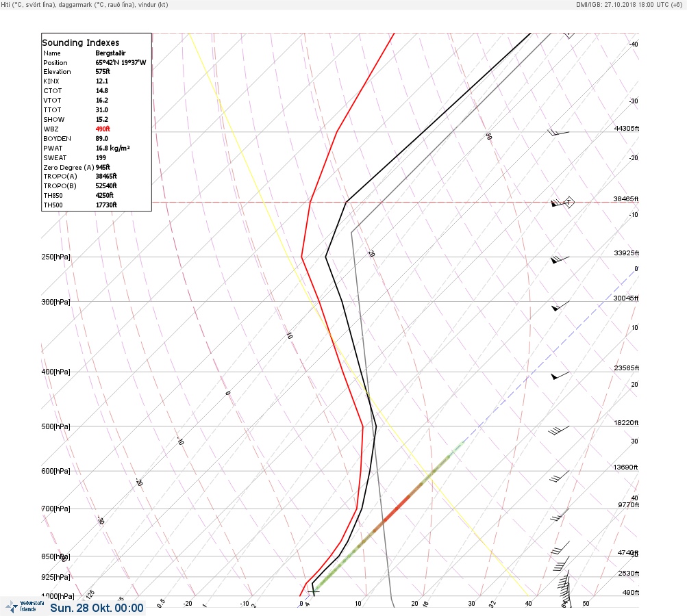
Task: Click the 925[hPa] pressure axis label
Action: tap(55, 577)
